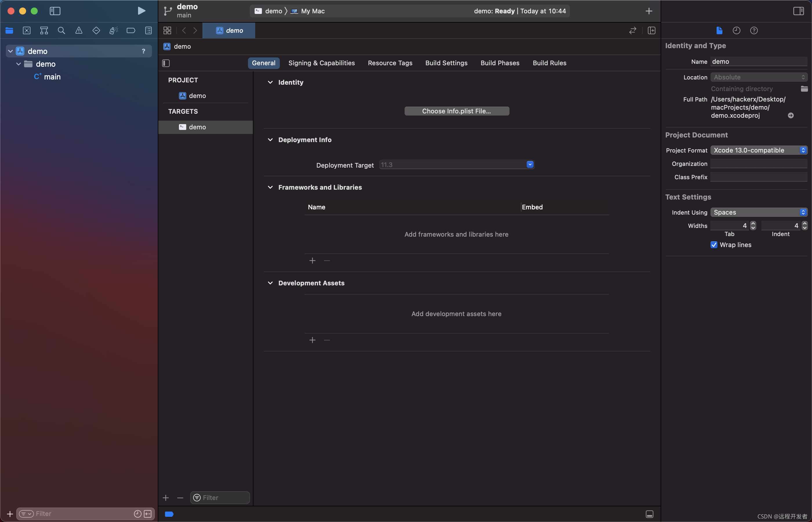The image size is (812, 522).
Task: Switch to the Build Rules tab
Action: [x=549, y=63]
